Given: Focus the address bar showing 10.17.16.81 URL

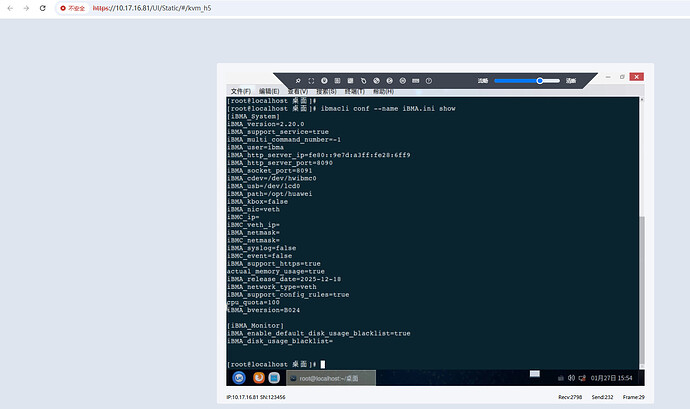Looking at the screenshot, I should (152, 8).
